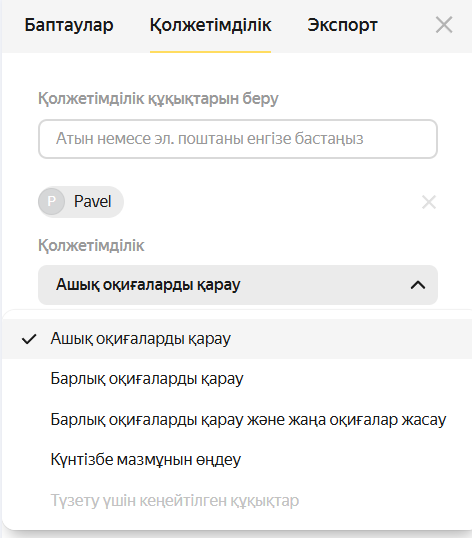This screenshot has height=538, width=472.
Task: Click the Қолжетімділік құқықтарын беру heading
Action: pyautogui.click(x=158, y=99)
